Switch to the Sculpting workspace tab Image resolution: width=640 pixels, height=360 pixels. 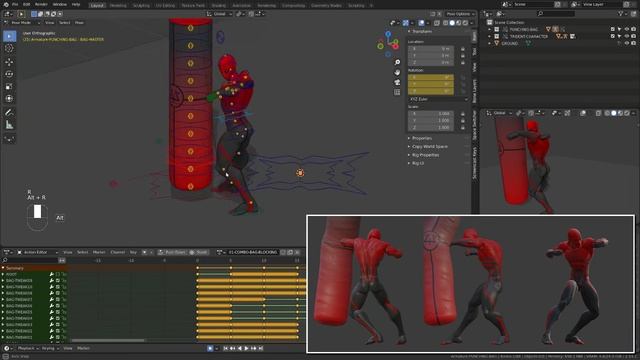click(141, 6)
